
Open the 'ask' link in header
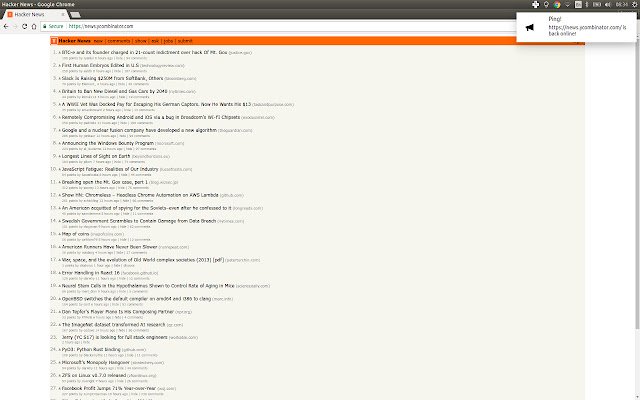pos(155,41)
